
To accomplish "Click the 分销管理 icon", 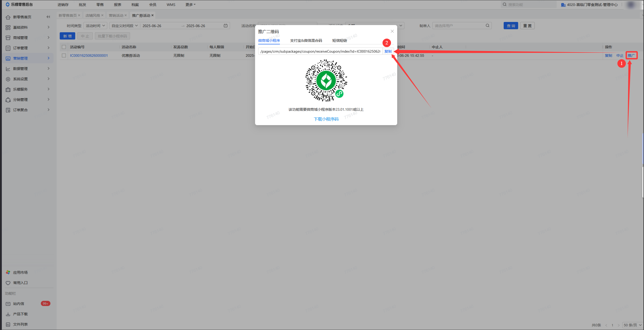I will pos(8,100).
